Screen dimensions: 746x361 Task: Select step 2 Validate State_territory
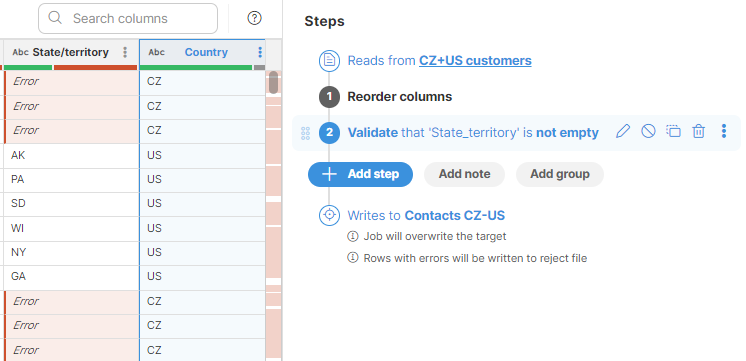click(x=473, y=133)
